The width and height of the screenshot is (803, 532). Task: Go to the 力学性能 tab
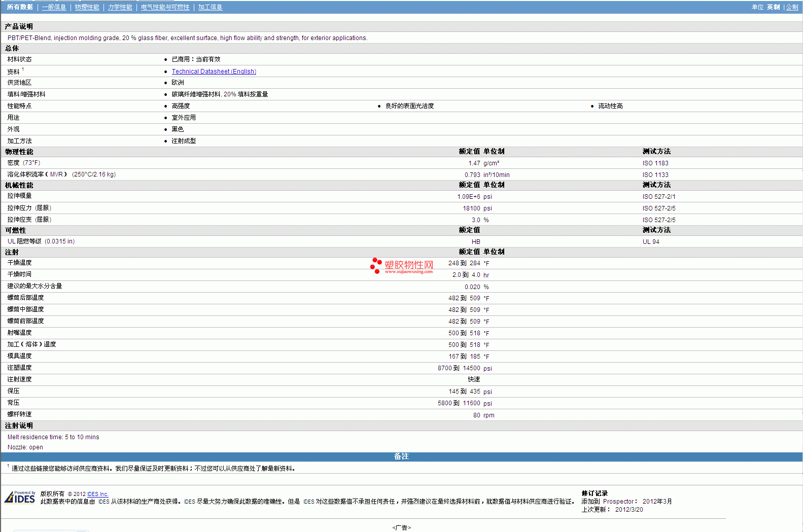point(120,7)
